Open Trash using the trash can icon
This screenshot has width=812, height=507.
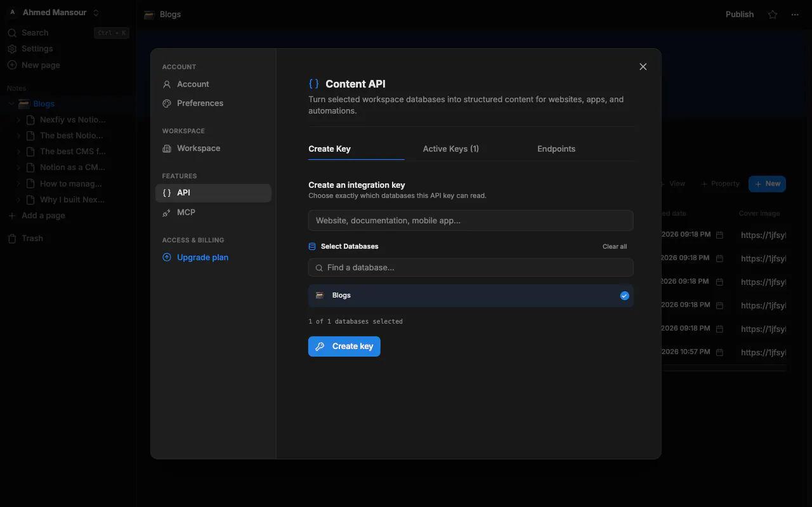click(12, 239)
